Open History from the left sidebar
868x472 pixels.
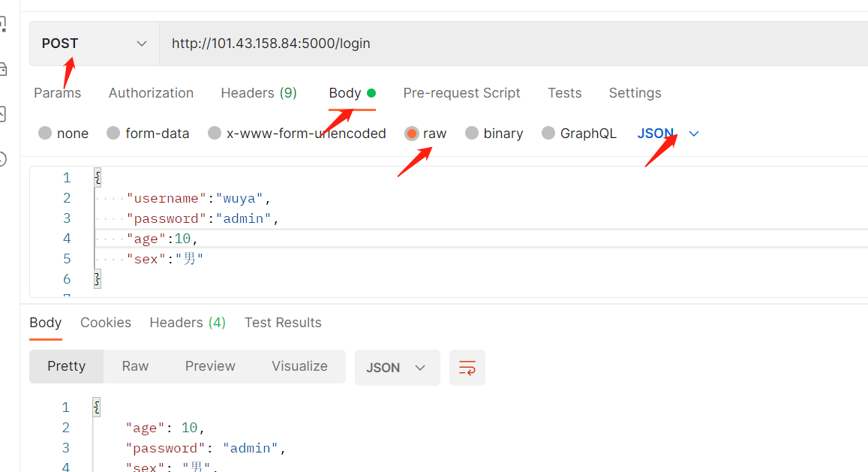coord(3,159)
